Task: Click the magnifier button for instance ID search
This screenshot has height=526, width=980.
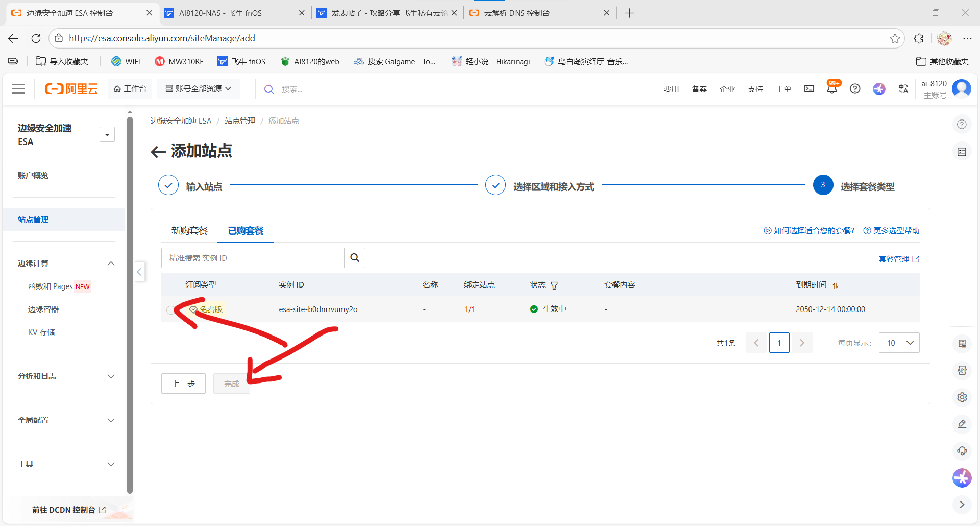Action: point(355,258)
